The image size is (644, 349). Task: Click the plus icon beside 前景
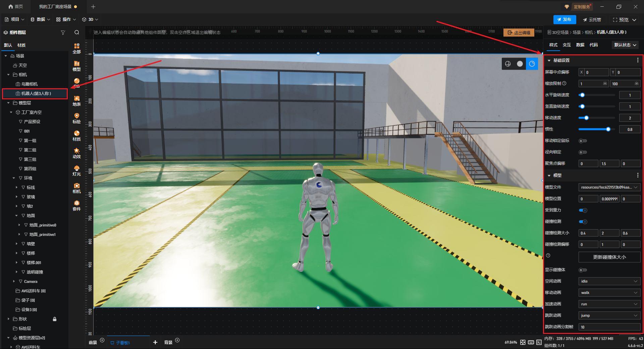coord(102,340)
